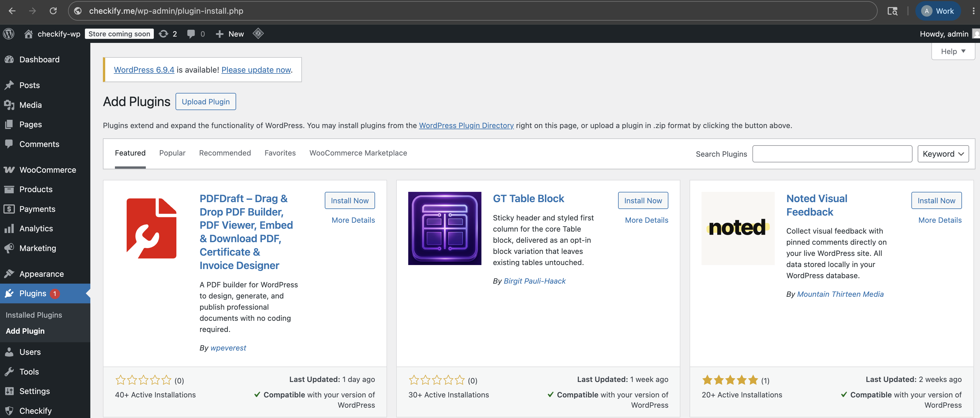Click the Products sidebar icon
The width and height of the screenshot is (980, 418).
[9, 189]
